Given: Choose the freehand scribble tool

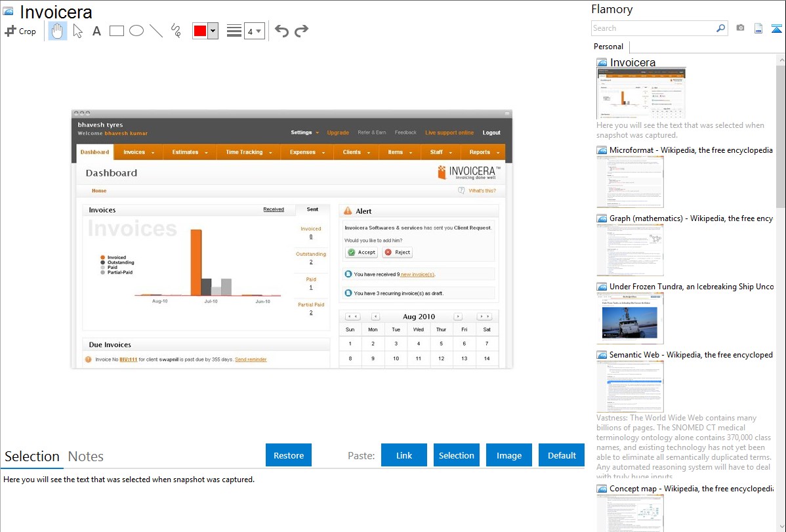Looking at the screenshot, I should pos(176,31).
